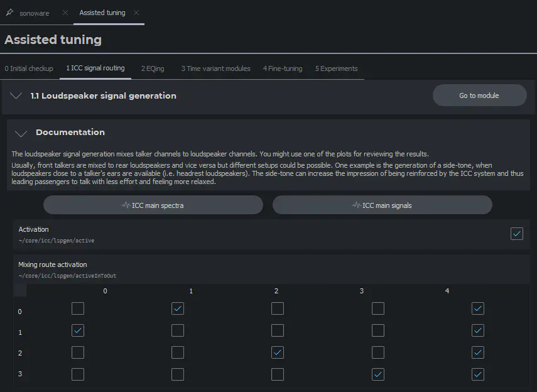537x392 pixels.
Task: Check mixing route row 2 column 3
Action: pyautogui.click(x=377, y=352)
